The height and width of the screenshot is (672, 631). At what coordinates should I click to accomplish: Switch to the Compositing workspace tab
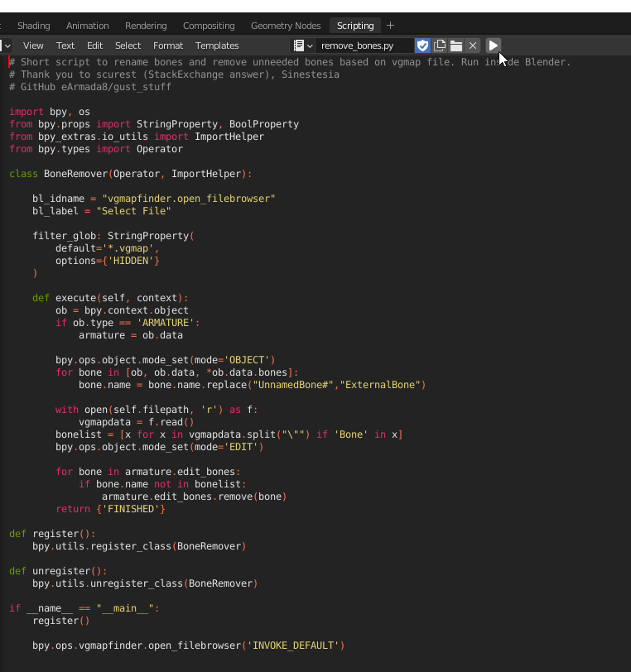coord(209,26)
